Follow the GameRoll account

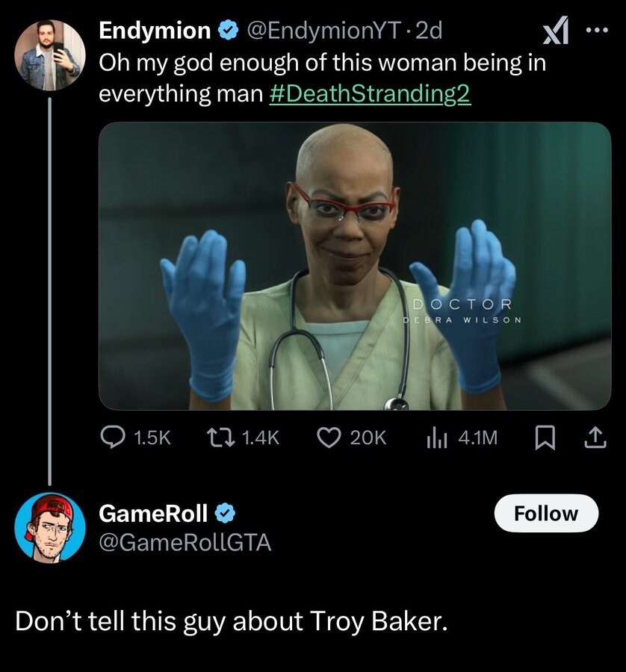pyautogui.click(x=546, y=513)
